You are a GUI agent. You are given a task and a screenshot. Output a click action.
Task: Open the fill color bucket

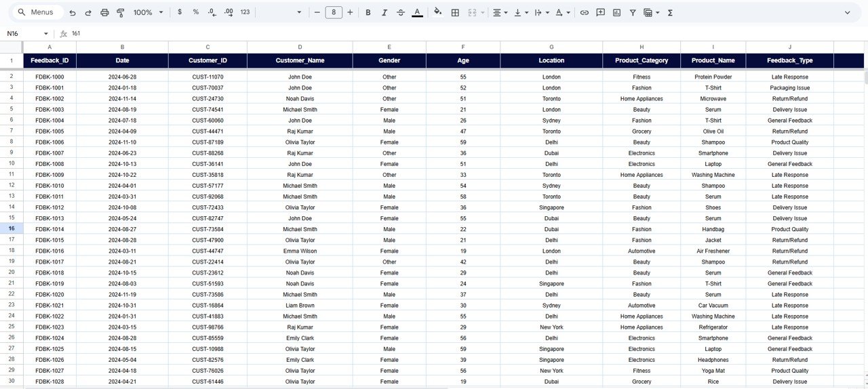(437, 12)
